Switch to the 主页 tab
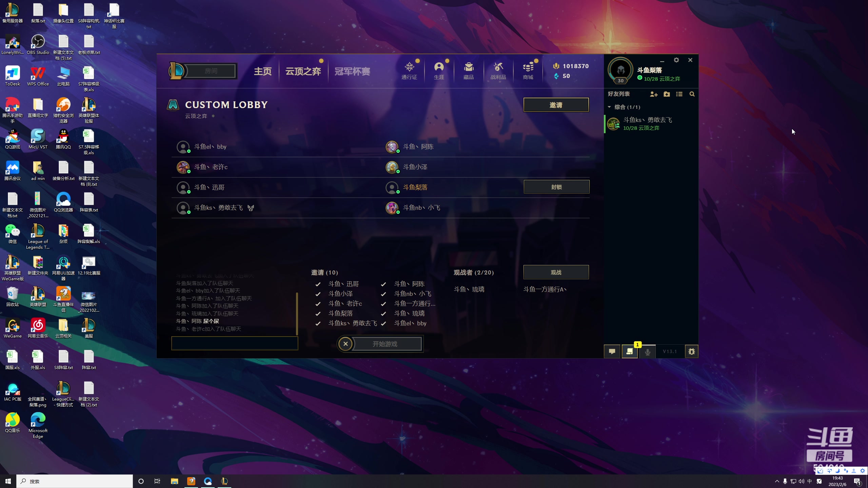This screenshot has height=488, width=868. (263, 71)
